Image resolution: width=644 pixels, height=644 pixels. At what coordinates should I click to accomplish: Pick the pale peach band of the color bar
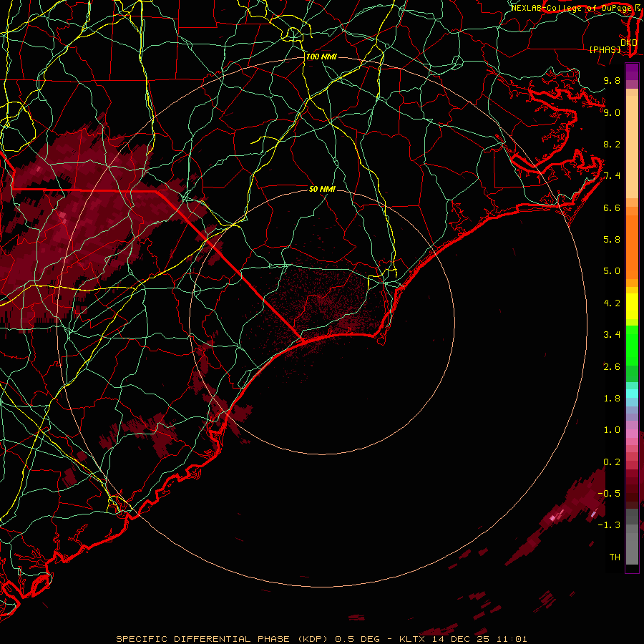632,147
